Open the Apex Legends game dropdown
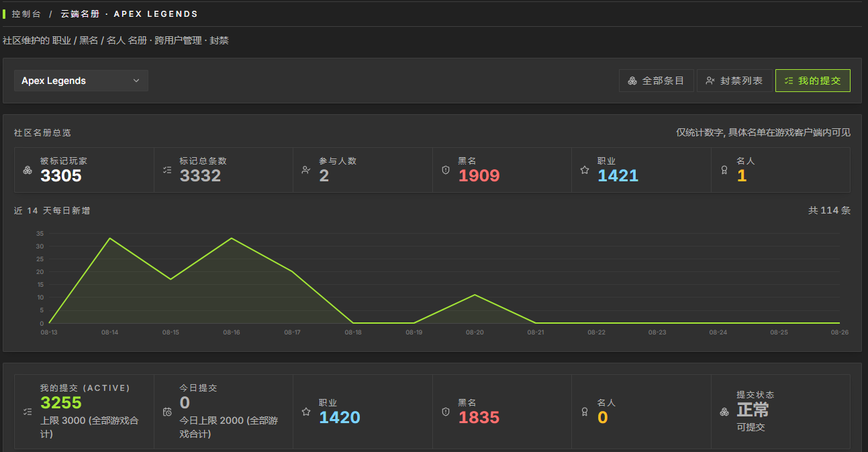 click(81, 81)
